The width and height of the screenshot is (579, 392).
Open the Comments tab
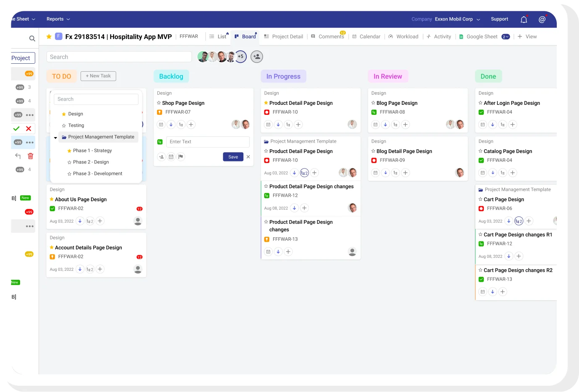tap(327, 36)
